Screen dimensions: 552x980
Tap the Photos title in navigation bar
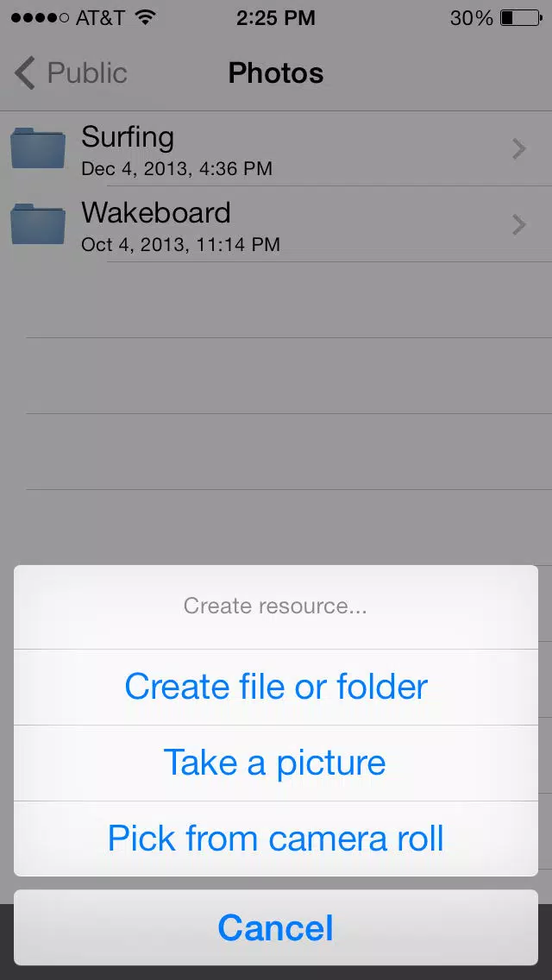point(276,73)
